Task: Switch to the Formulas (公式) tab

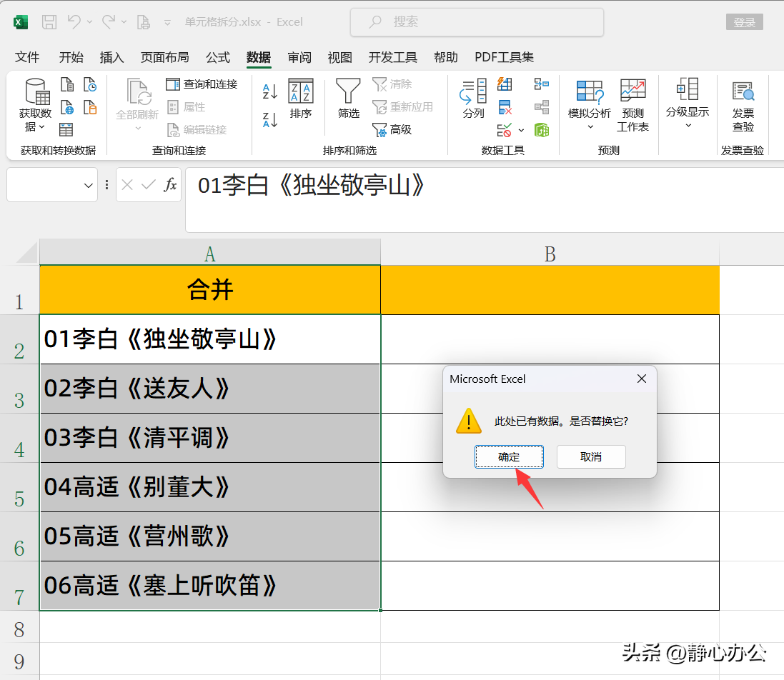Action: pyautogui.click(x=218, y=57)
